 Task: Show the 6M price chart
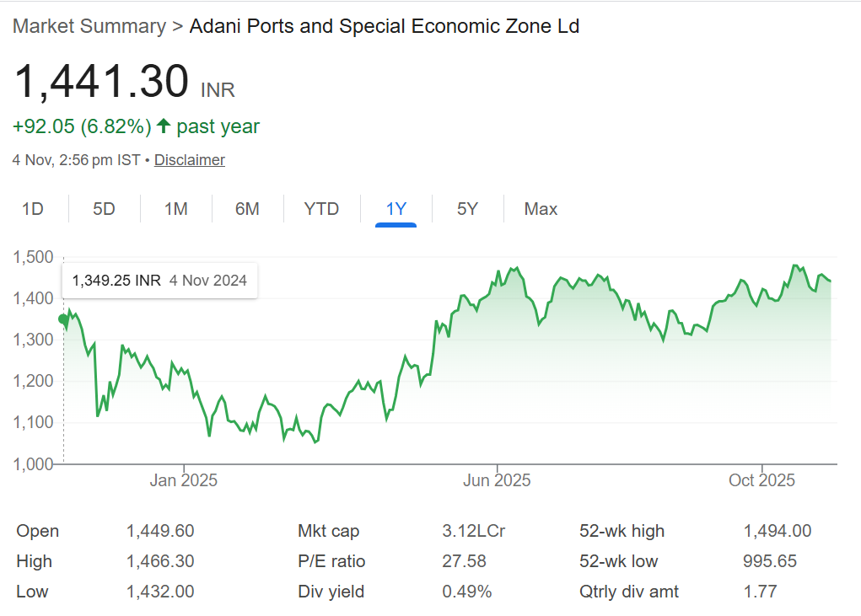point(247,209)
